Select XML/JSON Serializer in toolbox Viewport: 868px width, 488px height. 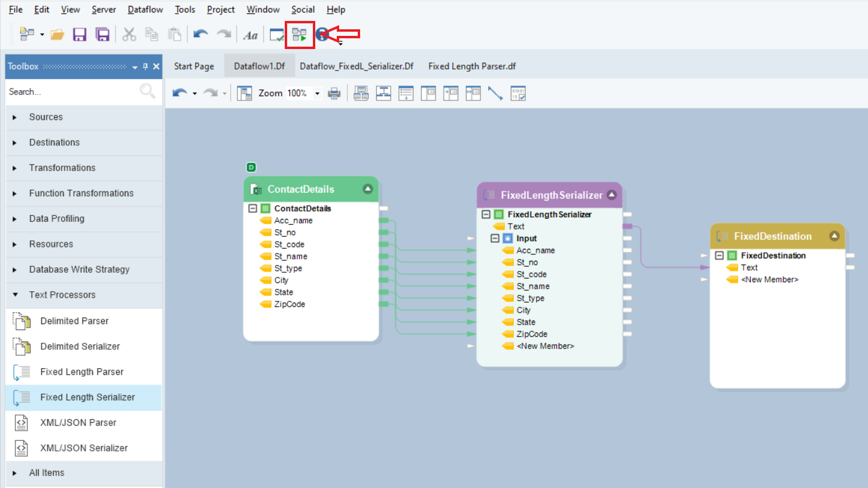[x=84, y=448]
